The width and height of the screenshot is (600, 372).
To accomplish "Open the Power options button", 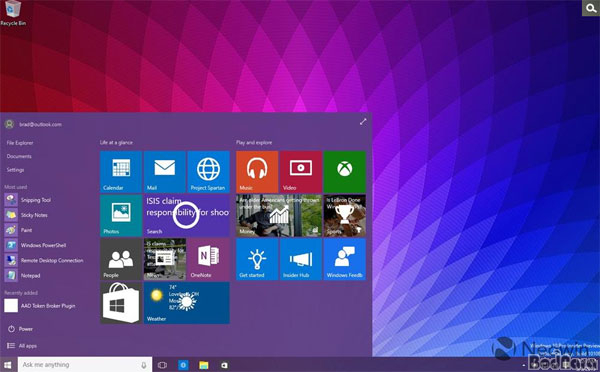I will click(21, 329).
